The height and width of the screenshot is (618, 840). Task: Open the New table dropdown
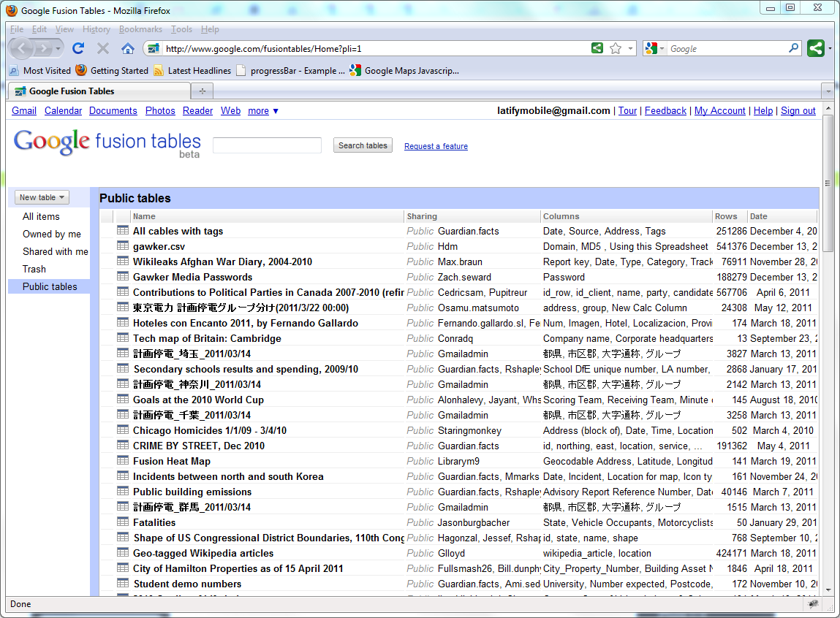coord(41,197)
